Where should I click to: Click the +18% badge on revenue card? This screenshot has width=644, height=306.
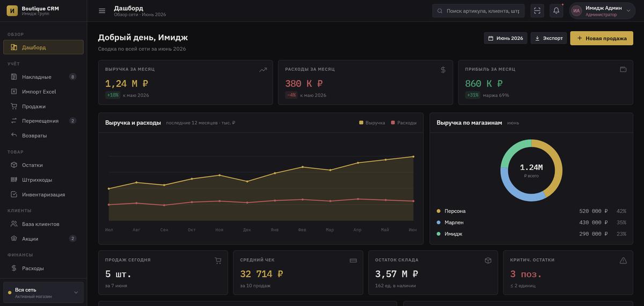(x=113, y=95)
